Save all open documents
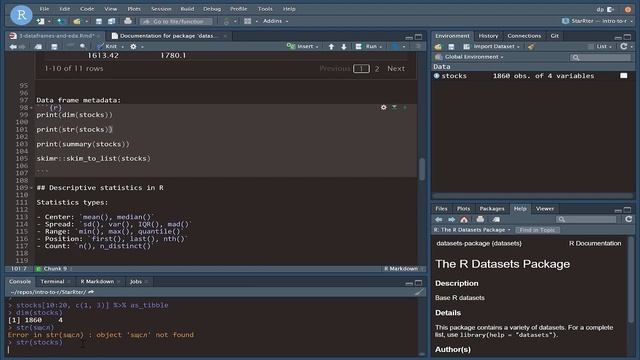The image size is (640, 360). 111,21
